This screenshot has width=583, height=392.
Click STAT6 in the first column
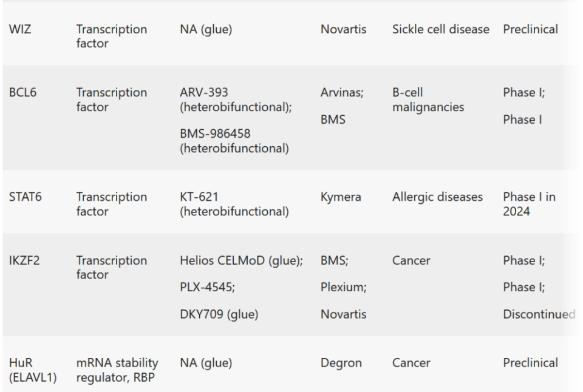pyautogui.click(x=25, y=197)
